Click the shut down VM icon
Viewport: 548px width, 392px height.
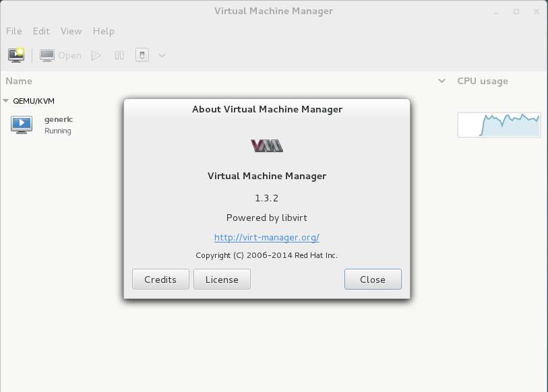coord(142,55)
